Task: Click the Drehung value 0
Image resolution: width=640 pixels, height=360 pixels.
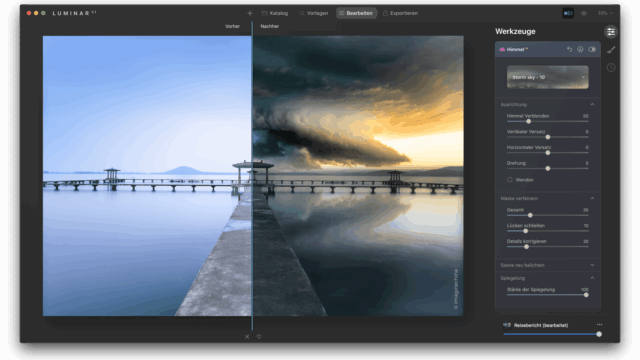Action: (587, 163)
